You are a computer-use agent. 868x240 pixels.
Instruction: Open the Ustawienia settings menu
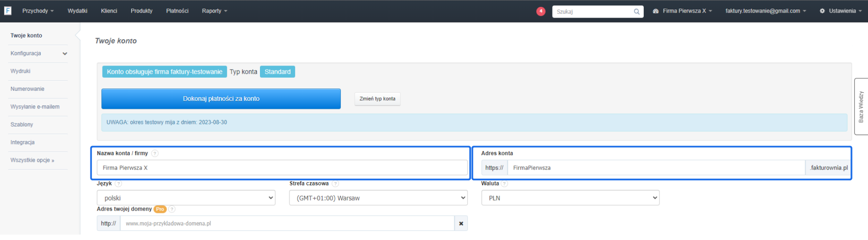click(x=841, y=11)
